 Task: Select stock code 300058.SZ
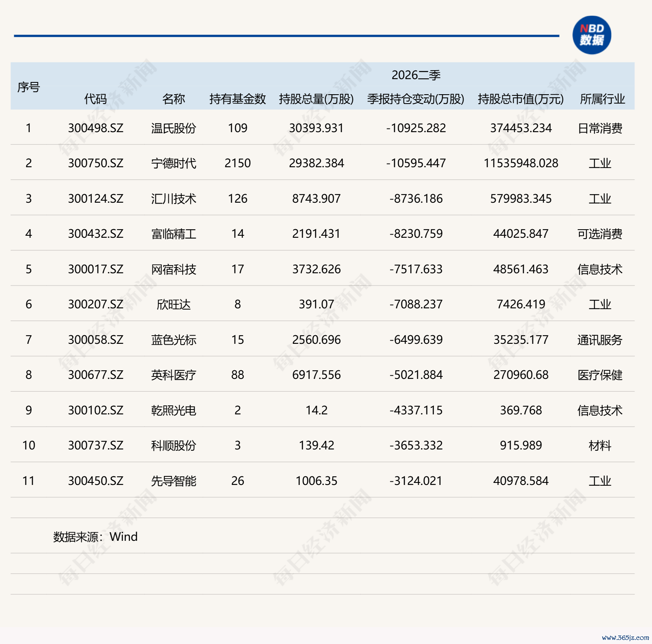coord(95,340)
